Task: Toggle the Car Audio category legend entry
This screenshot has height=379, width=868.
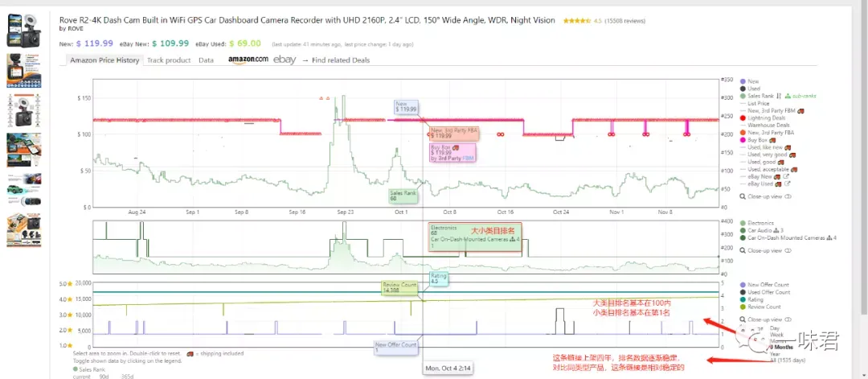Action: coord(761,230)
